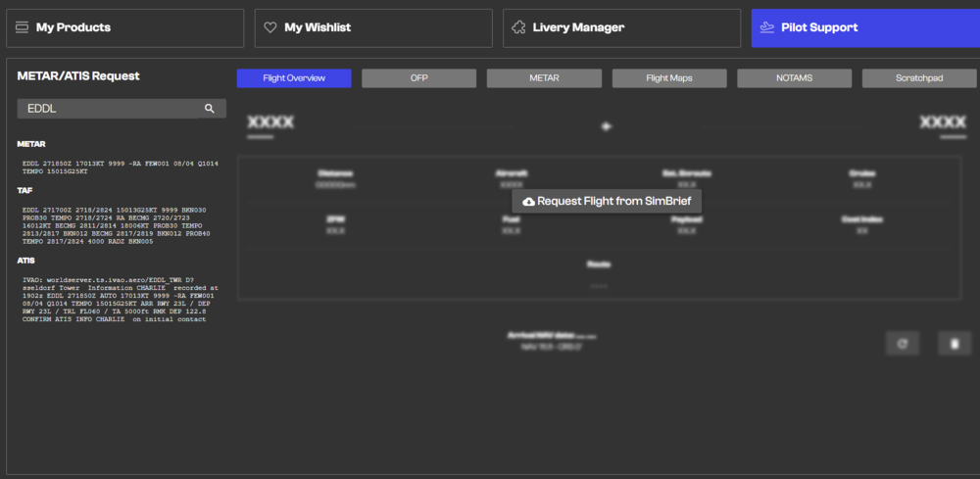The image size is (980, 479).
Task: Click the small airplane icon between airports
Action: 607,126
